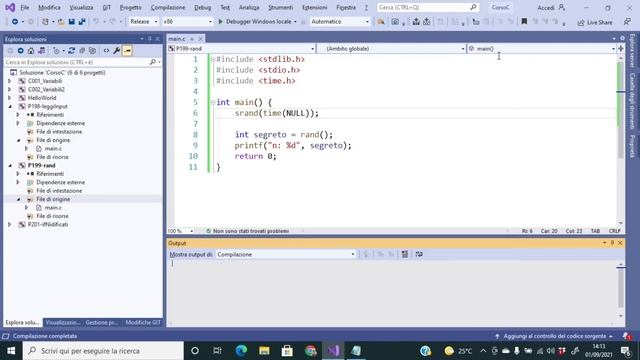Open Microsoft Edge from taskbar
Screen dimensions: 640x360
(241, 351)
